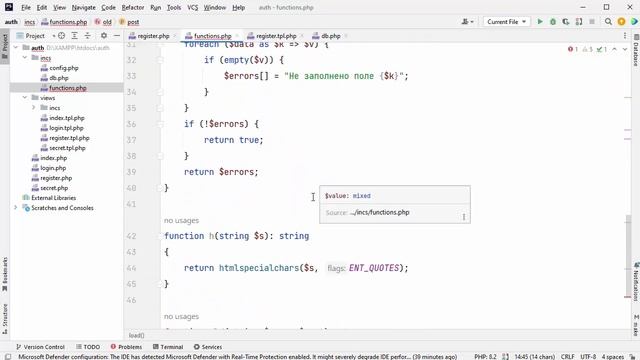This screenshot has width=640, height=360.
Task: Close the functions.php tab
Action: tap(237, 36)
